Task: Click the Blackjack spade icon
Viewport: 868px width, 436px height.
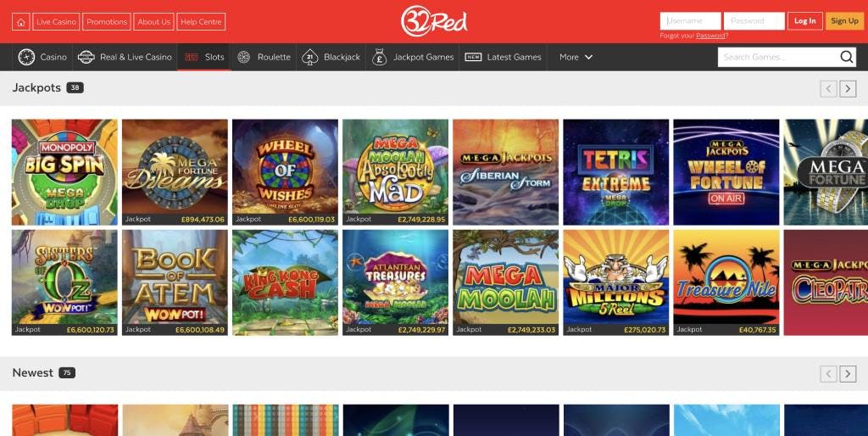Action: point(309,57)
